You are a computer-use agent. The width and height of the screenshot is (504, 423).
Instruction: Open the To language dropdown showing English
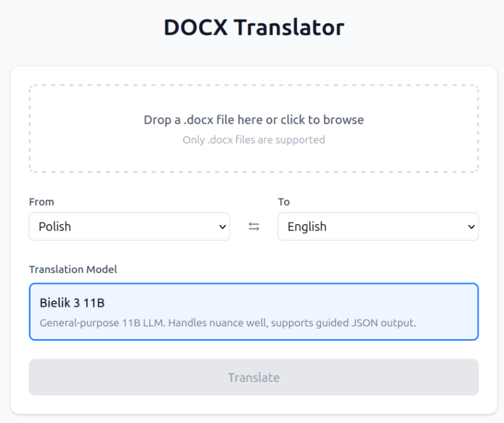point(378,226)
